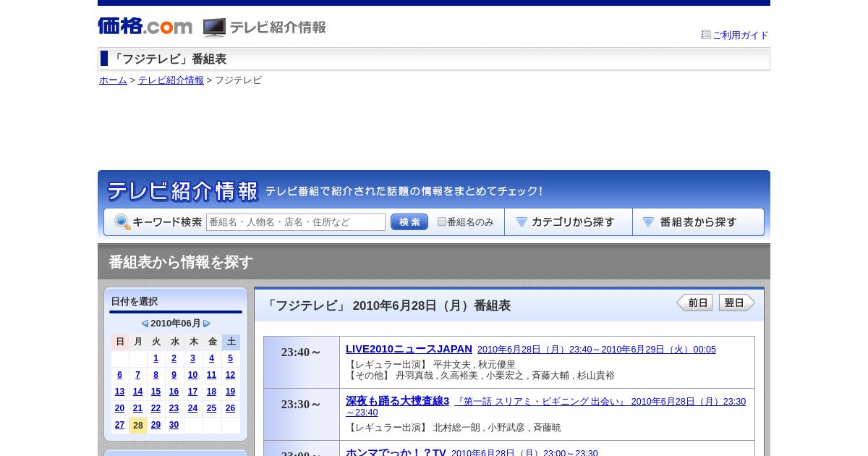This screenshot has width=868, height=456.
Task: Click the TV icon beside テレビ紹介情報
Action: (x=214, y=28)
